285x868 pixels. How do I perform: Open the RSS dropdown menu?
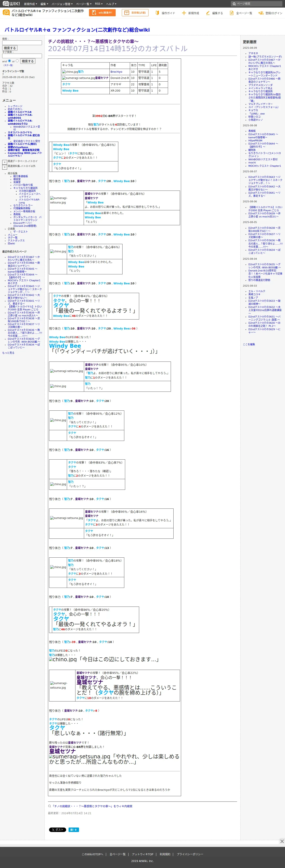click(x=99, y=4)
